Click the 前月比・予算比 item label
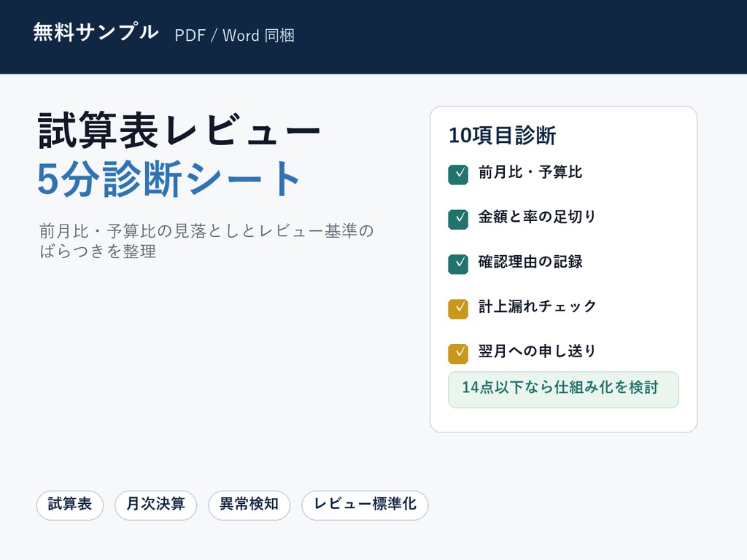This screenshot has height=560, width=747. tap(530, 172)
